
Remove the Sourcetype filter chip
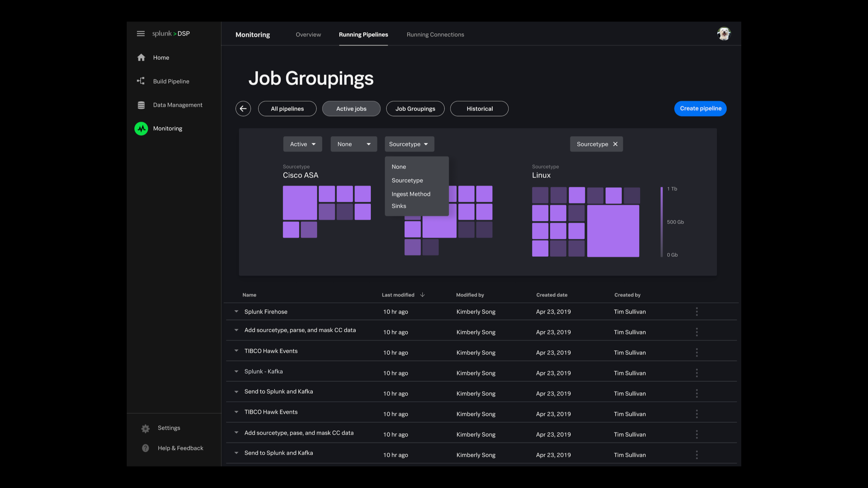coord(615,144)
